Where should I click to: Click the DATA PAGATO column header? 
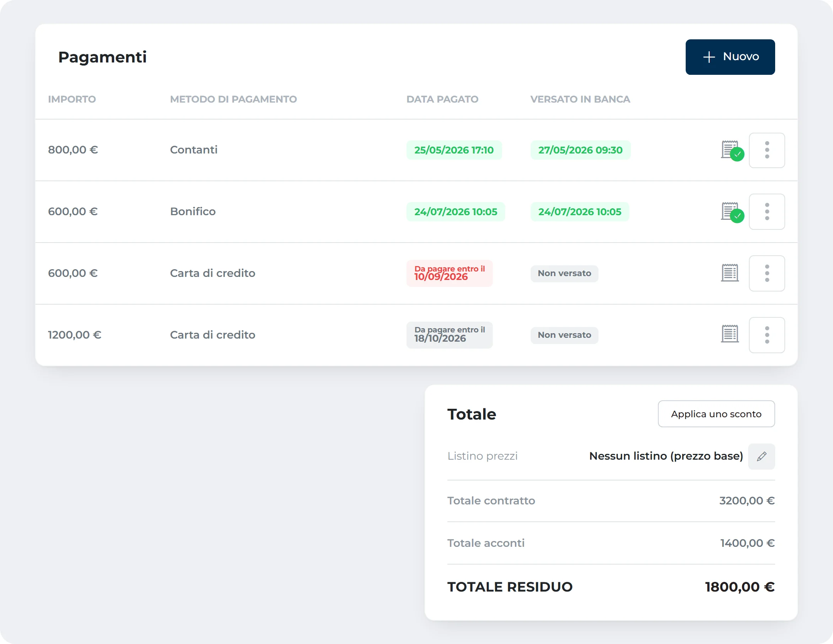coord(442,99)
